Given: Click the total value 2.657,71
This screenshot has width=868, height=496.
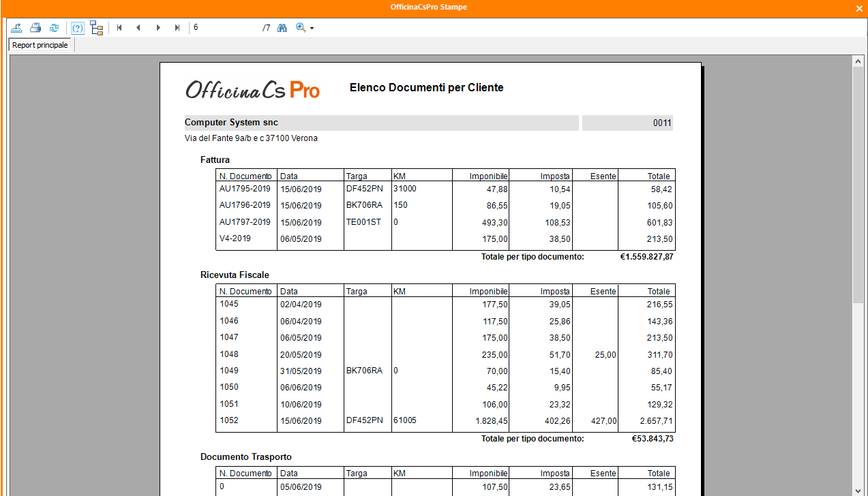Looking at the screenshot, I should [656, 421].
